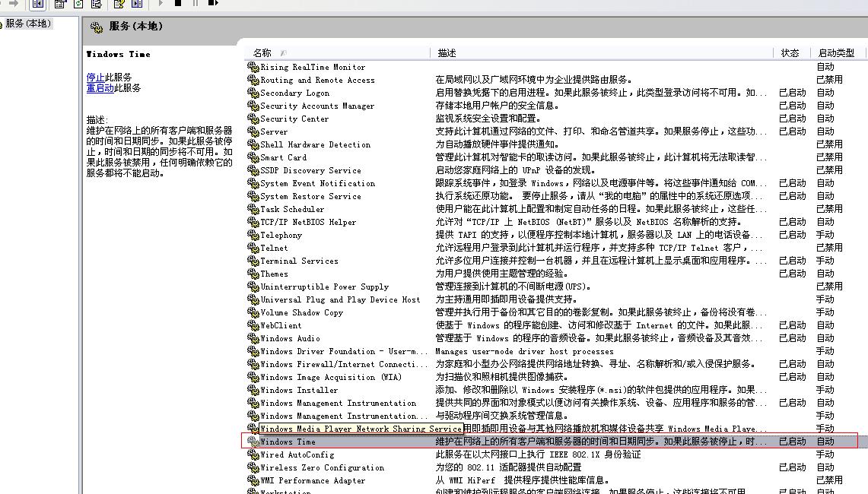This screenshot has width=868, height=494.
Task: Click the 'Windows Time' title in the description pane
Action: click(x=118, y=54)
